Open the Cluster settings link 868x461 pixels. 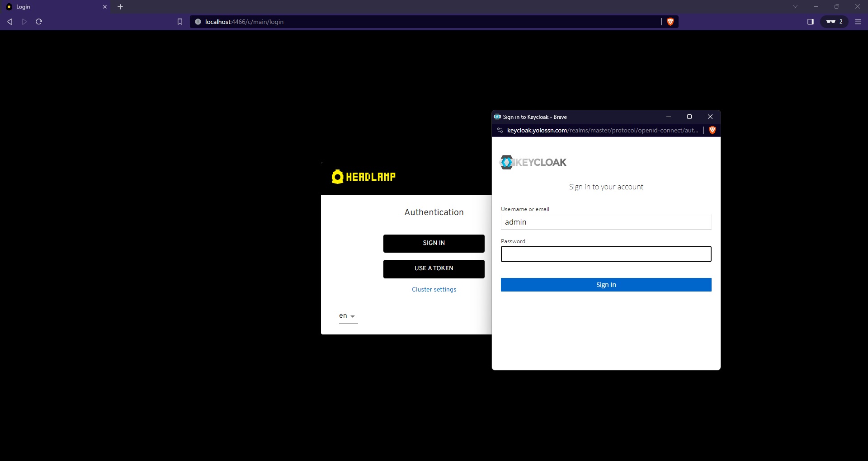coord(434,290)
